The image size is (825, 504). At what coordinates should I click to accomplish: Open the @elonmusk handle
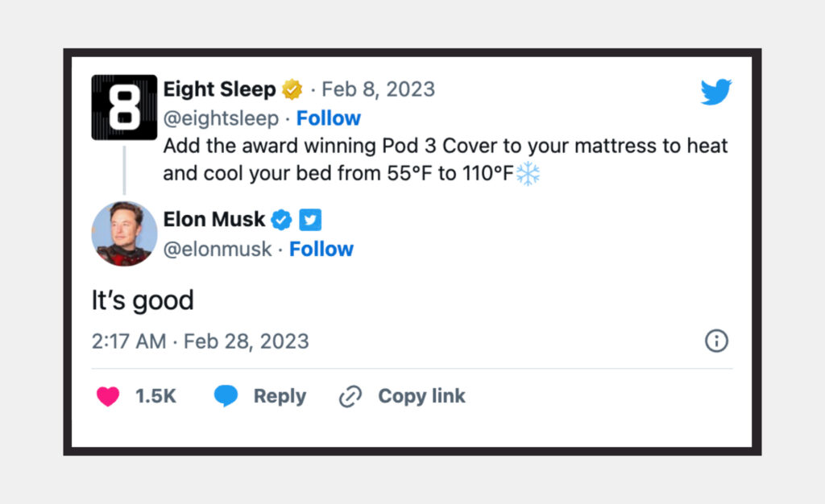[216, 250]
